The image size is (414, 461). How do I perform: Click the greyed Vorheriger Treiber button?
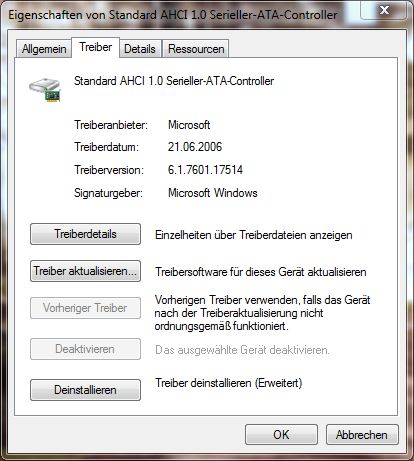pyautogui.click(x=85, y=308)
